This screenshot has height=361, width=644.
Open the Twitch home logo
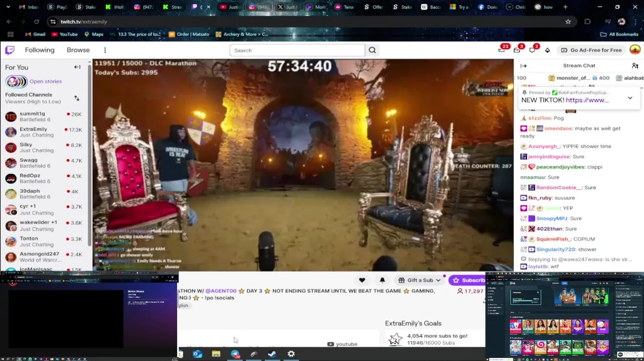(x=10, y=50)
